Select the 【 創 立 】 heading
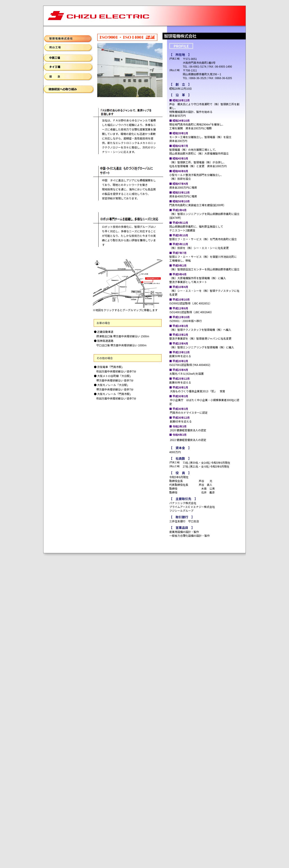The width and height of the screenshot is (289, 868). pyautogui.click(x=180, y=85)
